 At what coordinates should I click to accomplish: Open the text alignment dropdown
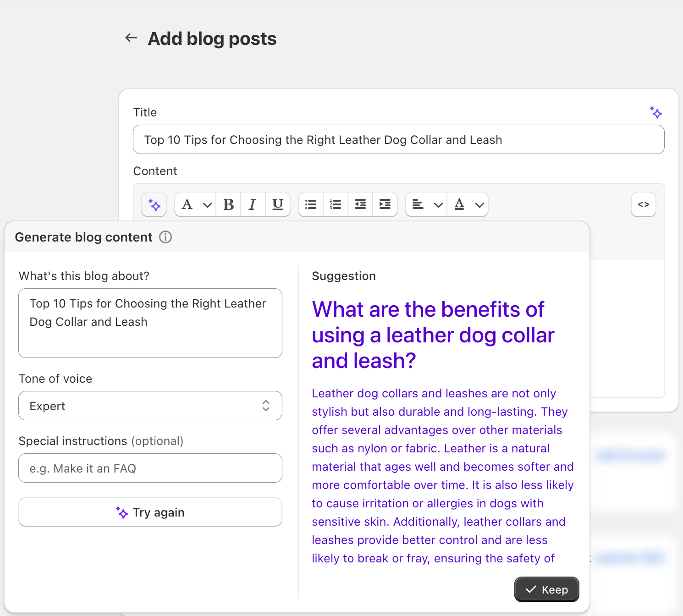(x=427, y=204)
